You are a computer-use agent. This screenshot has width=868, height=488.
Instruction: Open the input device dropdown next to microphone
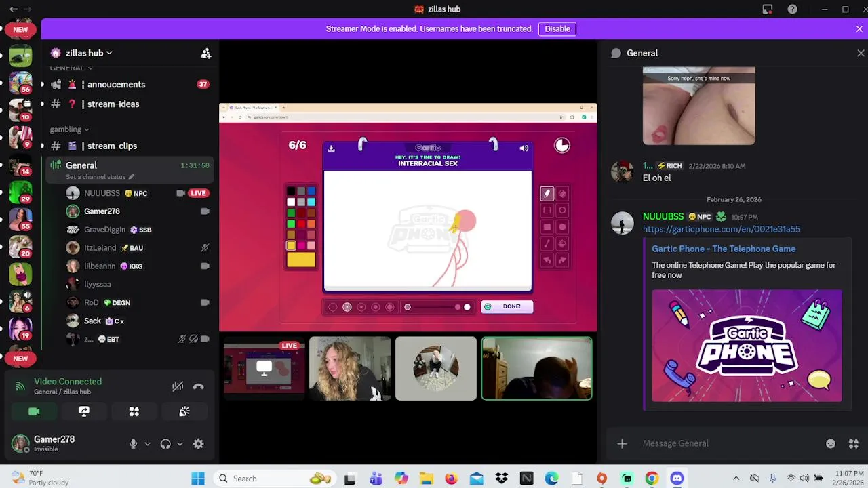point(147,444)
